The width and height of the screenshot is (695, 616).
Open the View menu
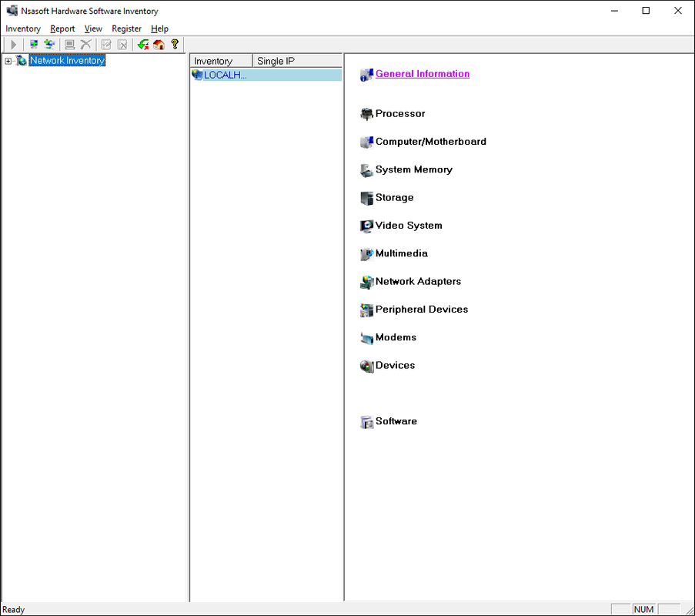tap(93, 28)
